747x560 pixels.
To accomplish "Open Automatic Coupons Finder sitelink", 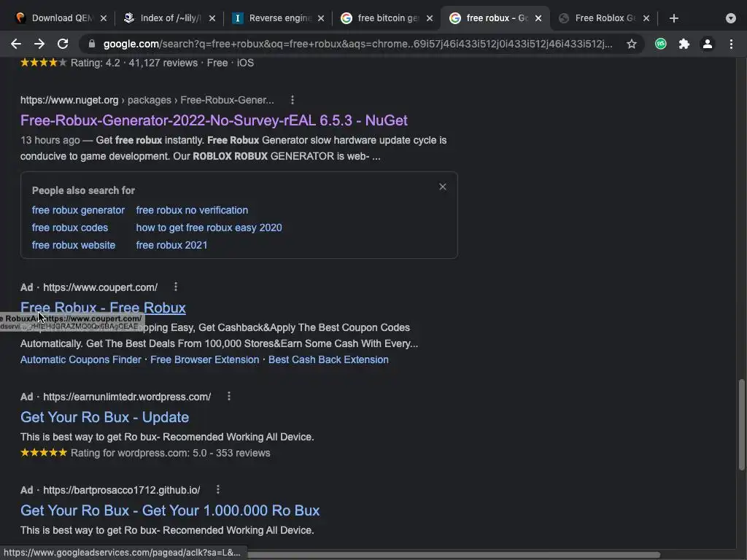I will click(x=81, y=359).
